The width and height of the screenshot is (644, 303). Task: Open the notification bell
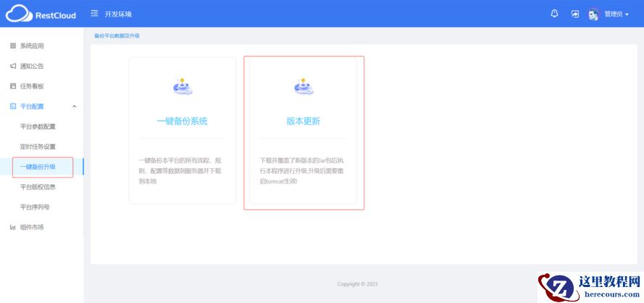[554, 14]
